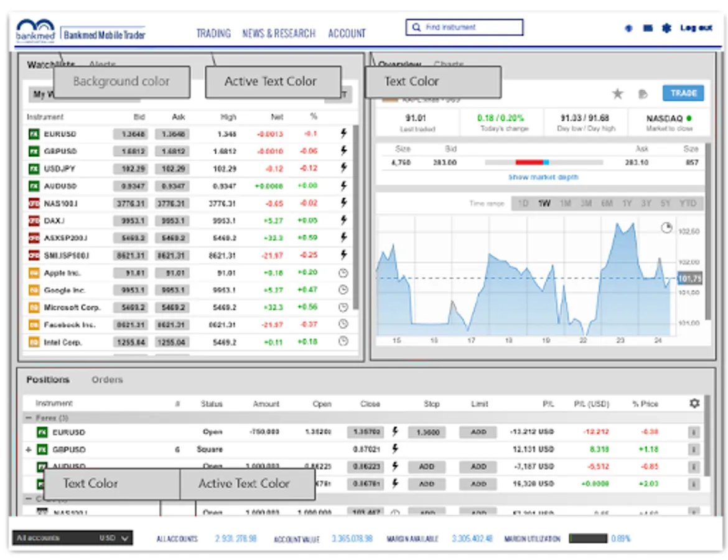The image size is (728, 560).
Task: Open the All accounts USD dropdown
Action: [72, 538]
